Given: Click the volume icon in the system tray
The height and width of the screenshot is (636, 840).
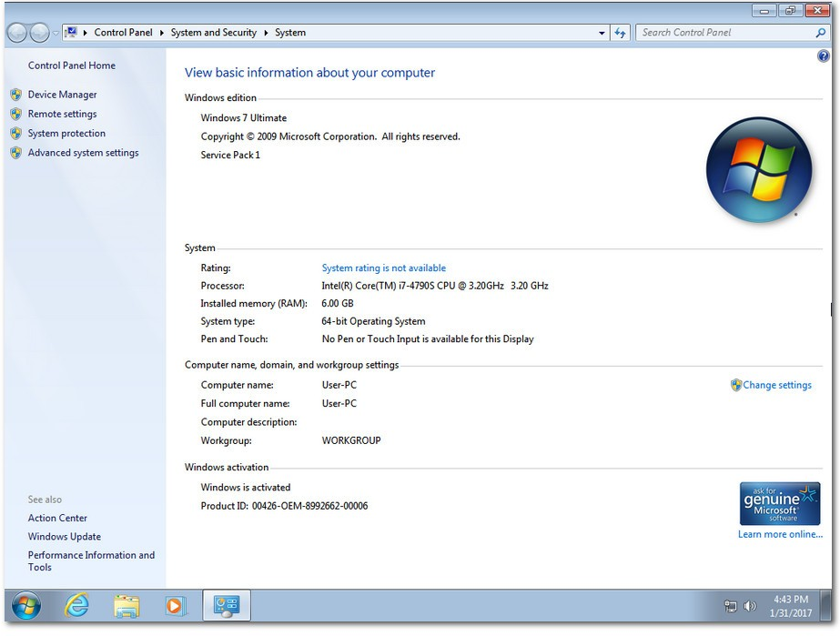Looking at the screenshot, I should point(749,605).
